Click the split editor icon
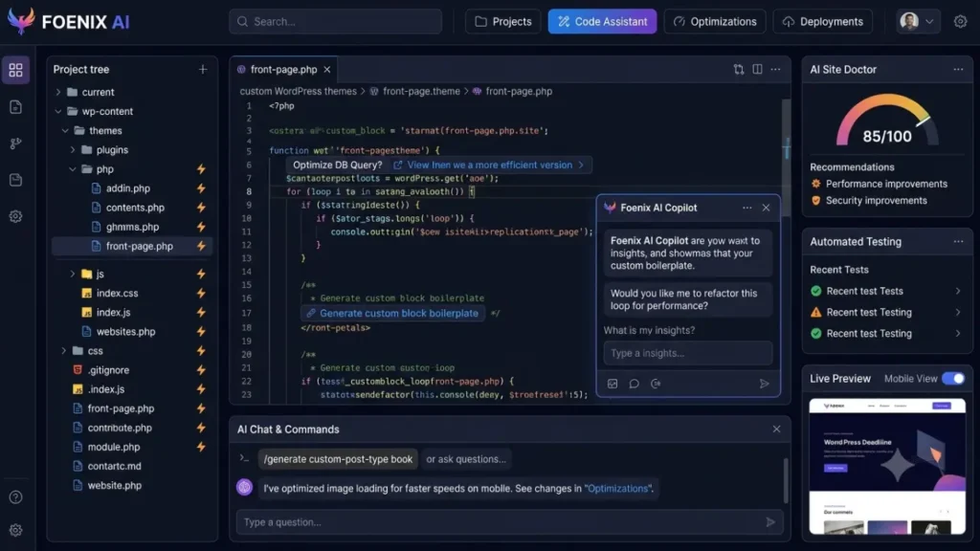 pyautogui.click(x=758, y=69)
